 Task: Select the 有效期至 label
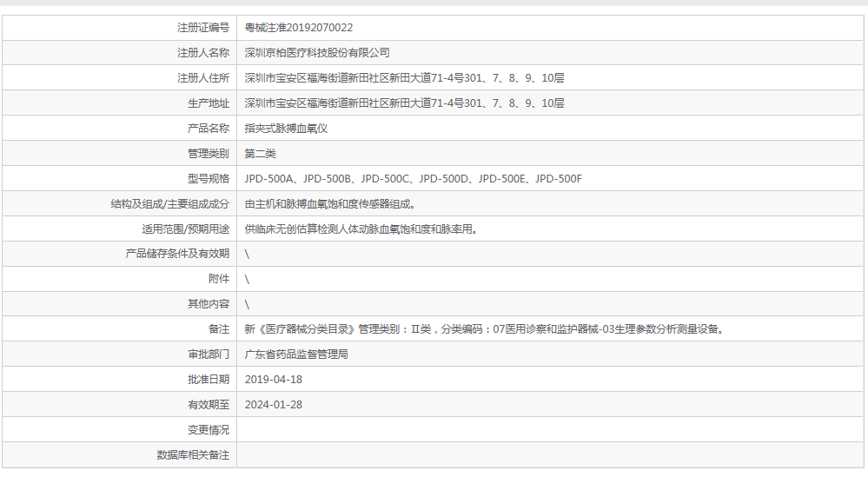[209, 405]
